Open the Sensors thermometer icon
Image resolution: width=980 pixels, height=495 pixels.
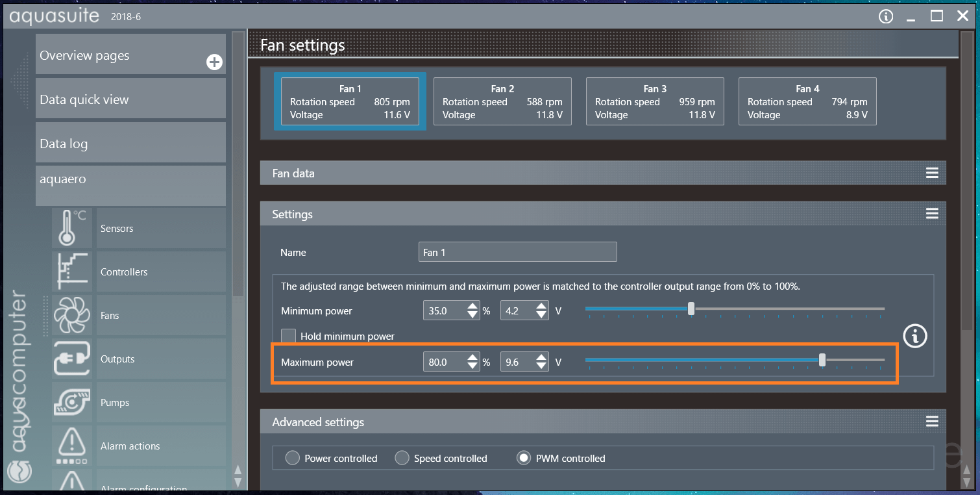72,228
